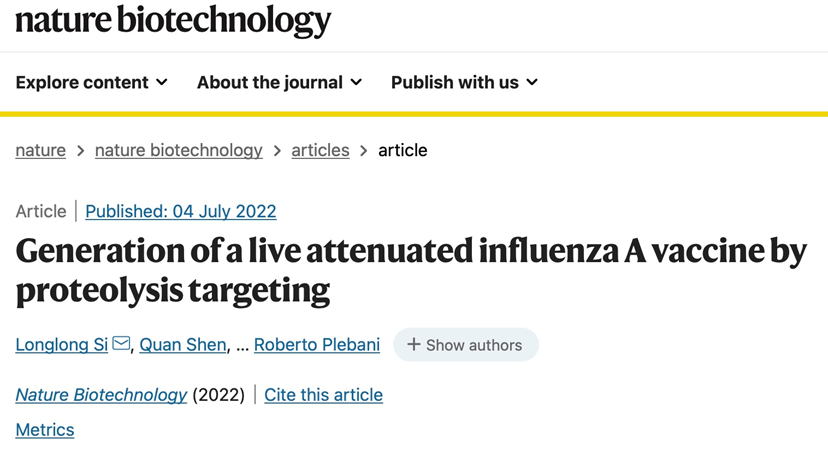Image resolution: width=828 pixels, height=450 pixels.
Task: Open the Metrics link
Action: pyautogui.click(x=45, y=429)
